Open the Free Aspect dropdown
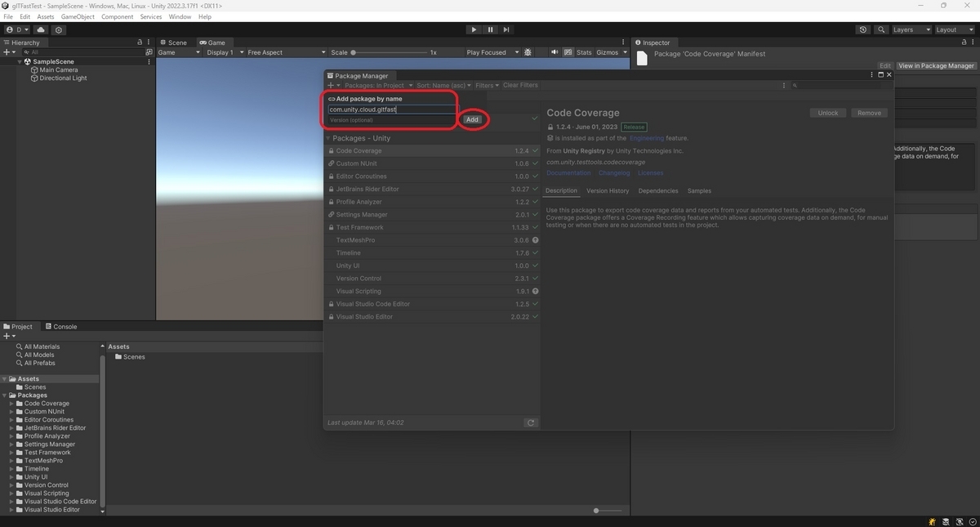The height and width of the screenshot is (527, 980). click(x=286, y=52)
